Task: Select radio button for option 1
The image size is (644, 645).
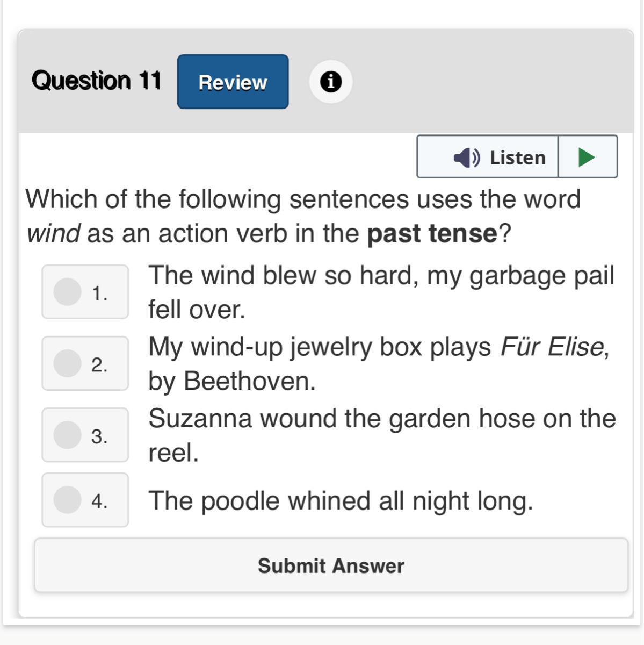Action: tap(68, 292)
